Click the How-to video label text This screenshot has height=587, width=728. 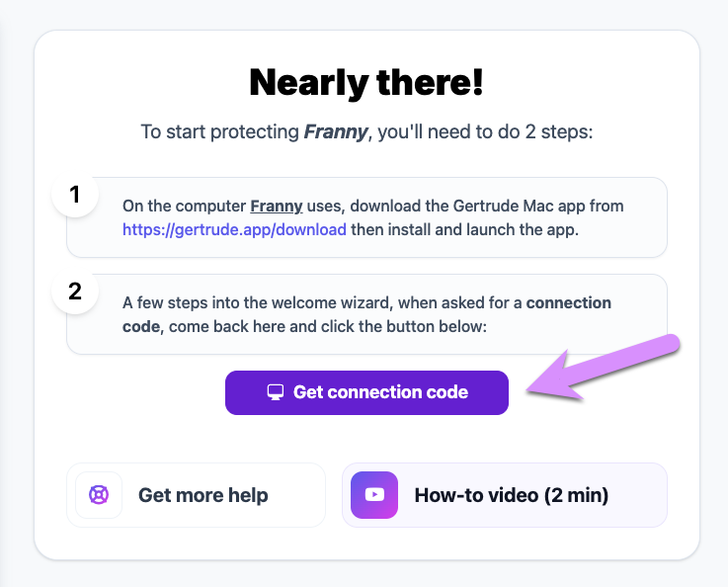(511, 495)
